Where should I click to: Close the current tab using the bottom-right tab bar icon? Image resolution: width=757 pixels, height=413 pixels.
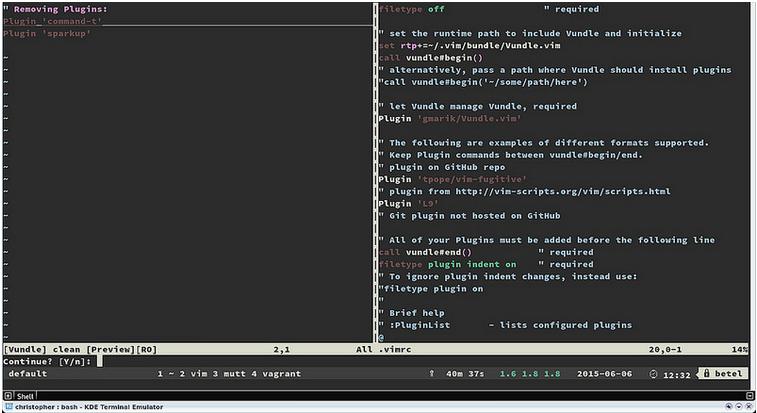point(749,396)
